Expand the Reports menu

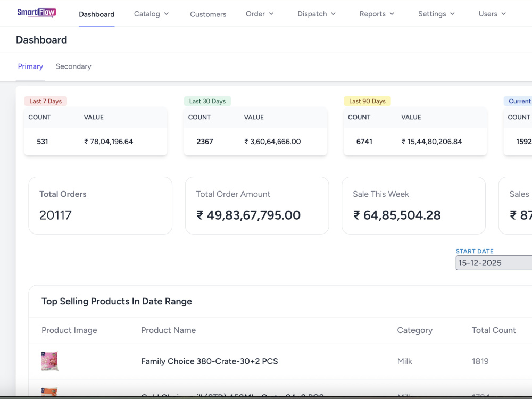pos(377,14)
